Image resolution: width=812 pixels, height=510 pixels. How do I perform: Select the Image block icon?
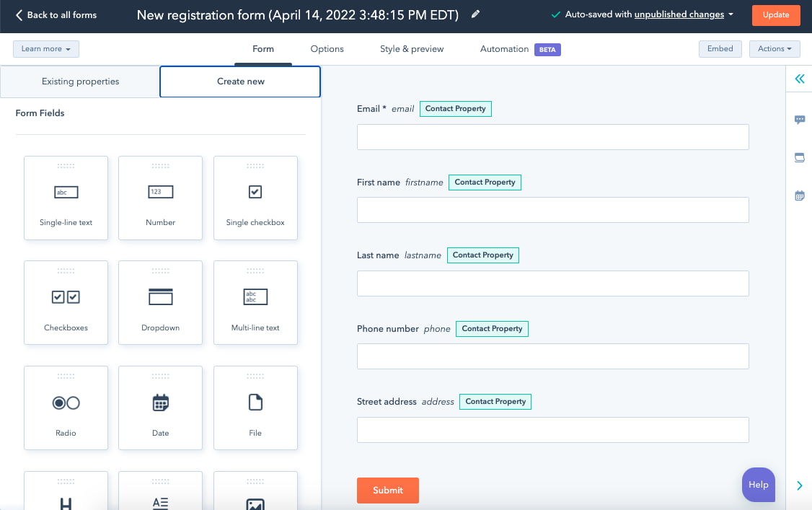click(x=255, y=504)
